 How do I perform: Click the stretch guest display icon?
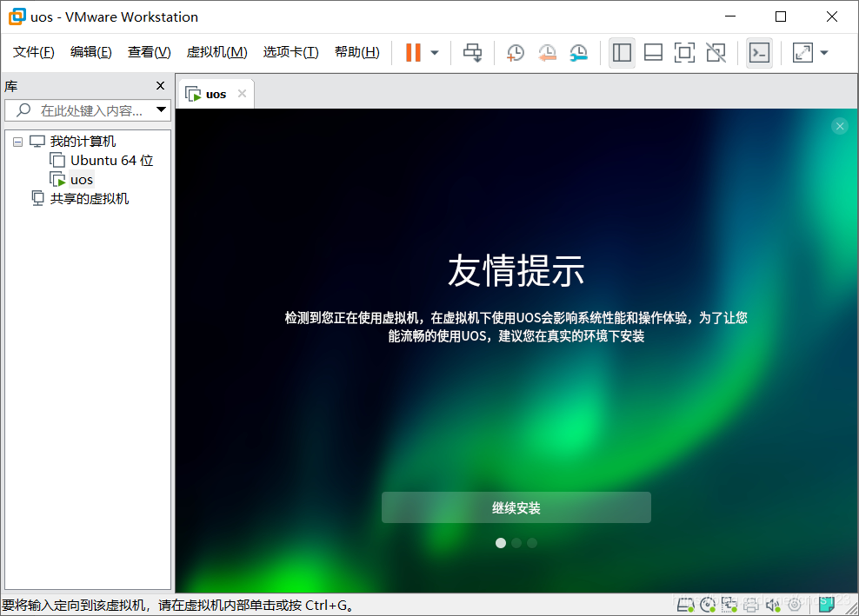coord(802,53)
